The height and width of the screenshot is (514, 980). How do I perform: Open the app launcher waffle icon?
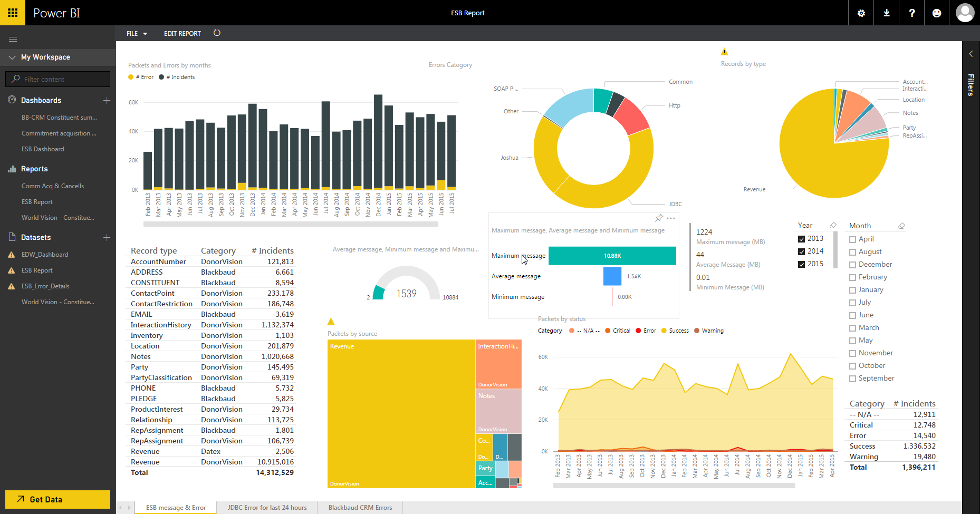point(13,13)
